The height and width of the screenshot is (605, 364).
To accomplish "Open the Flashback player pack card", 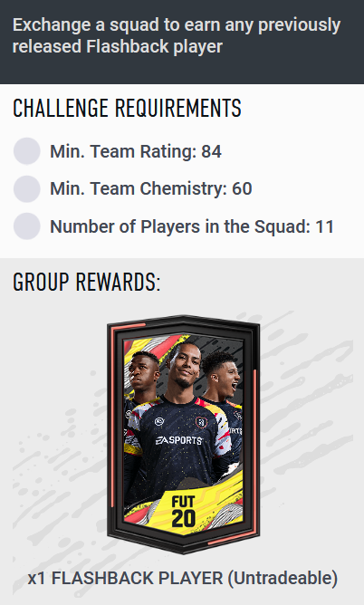I will coord(183,434).
